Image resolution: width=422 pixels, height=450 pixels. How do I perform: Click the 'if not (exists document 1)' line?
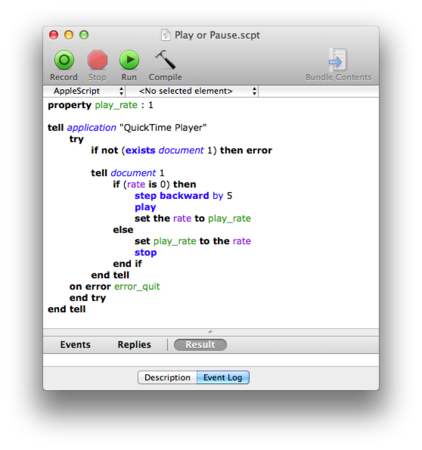point(181,150)
